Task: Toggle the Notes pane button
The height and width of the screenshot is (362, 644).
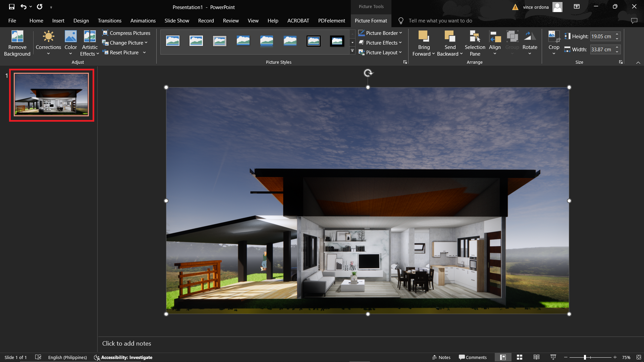Action: pyautogui.click(x=441, y=357)
